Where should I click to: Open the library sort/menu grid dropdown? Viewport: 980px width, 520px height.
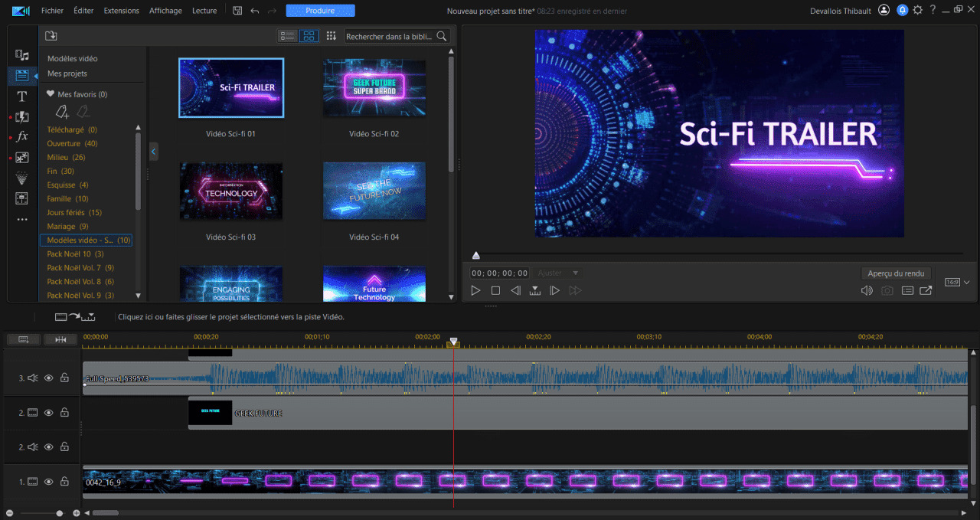331,35
